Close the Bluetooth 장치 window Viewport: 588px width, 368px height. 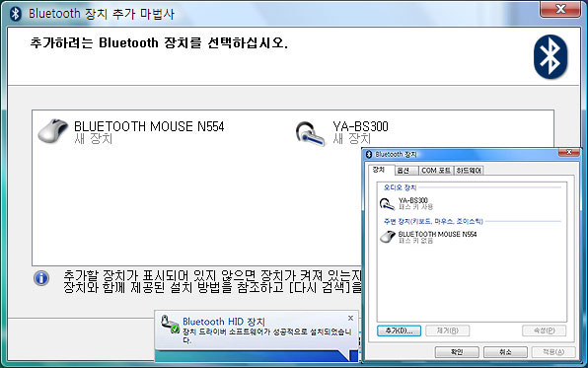pyautogui.click(x=569, y=152)
